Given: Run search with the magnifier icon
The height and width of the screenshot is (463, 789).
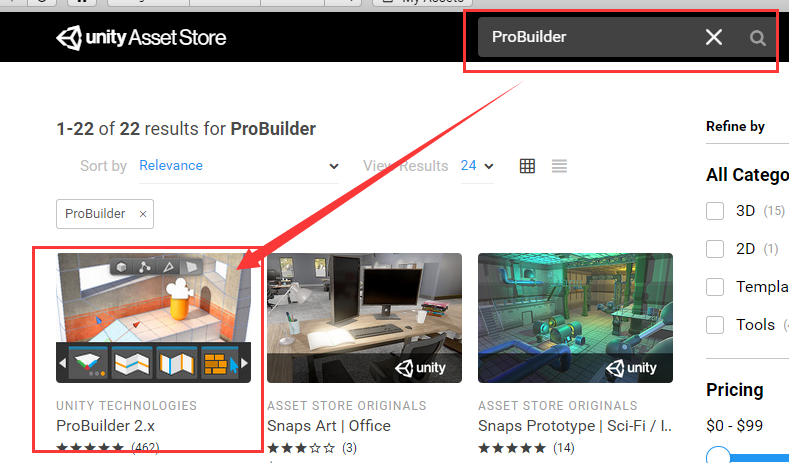Looking at the screenshot, I should [757, 37].
